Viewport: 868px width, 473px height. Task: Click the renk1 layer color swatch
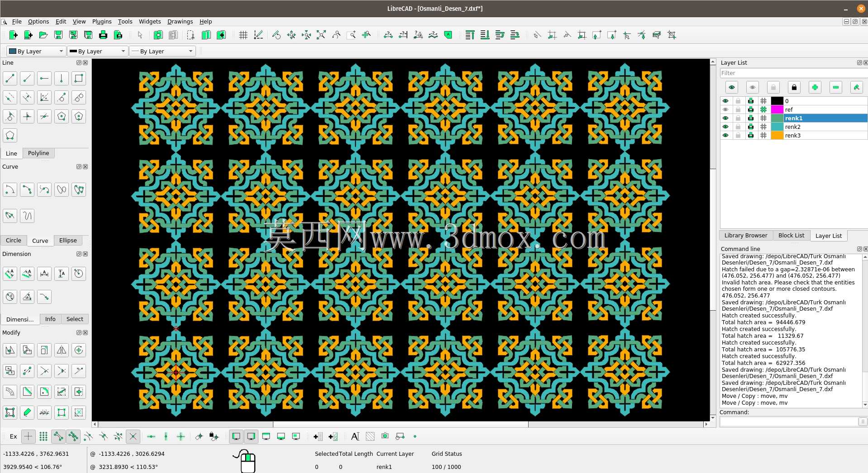tap(777, 118)
